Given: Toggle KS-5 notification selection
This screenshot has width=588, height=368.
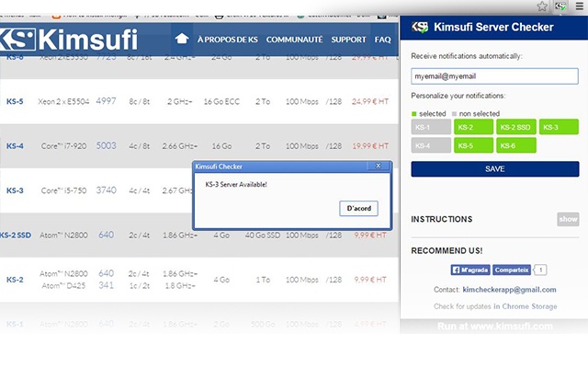Looking at the screenshot, I should click(x=474, y=145).
